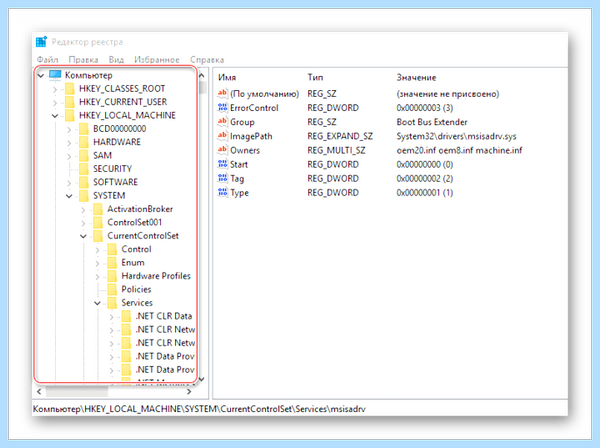
Task: Click the HKEY_CLASSES_ROOT folder icon
Action: [x=70, y=89]
